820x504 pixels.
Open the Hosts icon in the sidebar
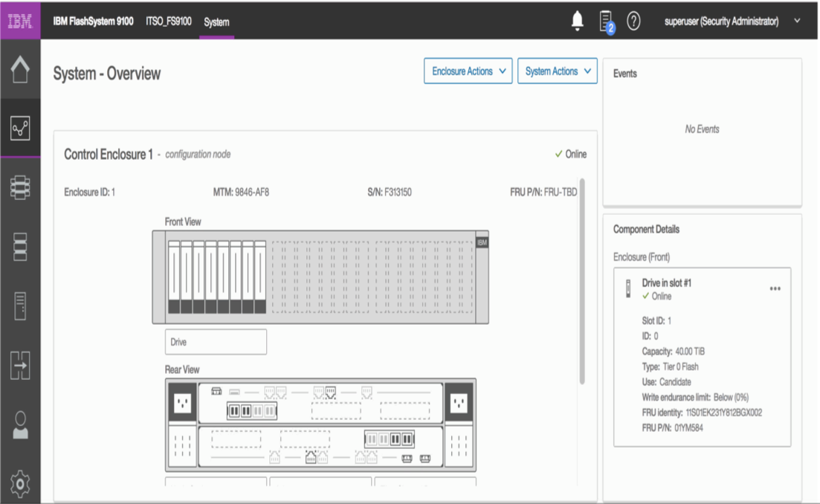click(20, 306)
